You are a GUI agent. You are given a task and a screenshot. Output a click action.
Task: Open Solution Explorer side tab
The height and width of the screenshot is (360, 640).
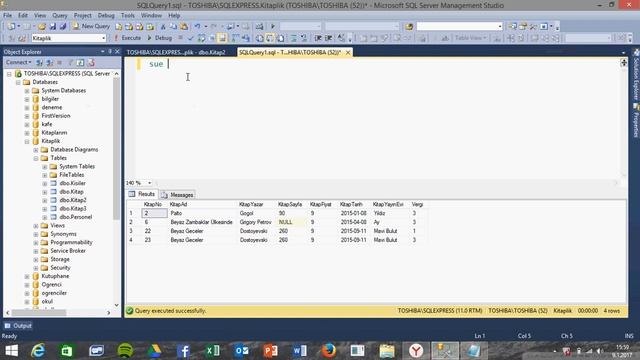636,75
